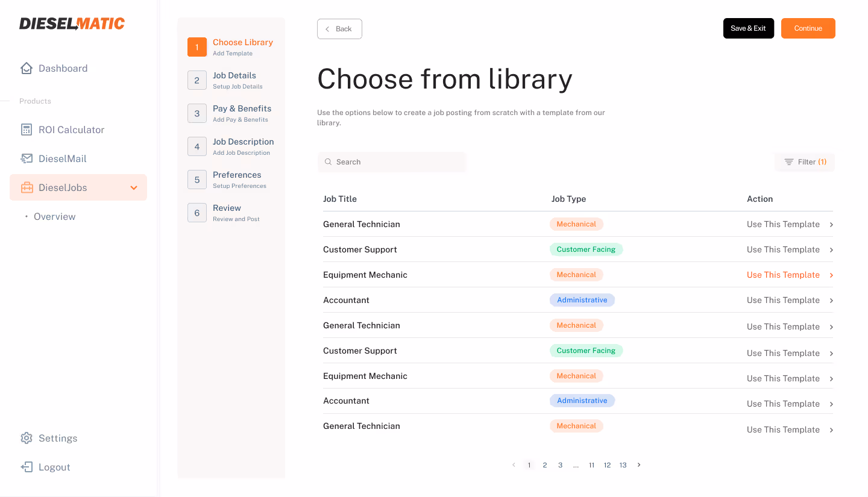
Task: Go to next page with pagination right arrow
Action: (639, 465)
